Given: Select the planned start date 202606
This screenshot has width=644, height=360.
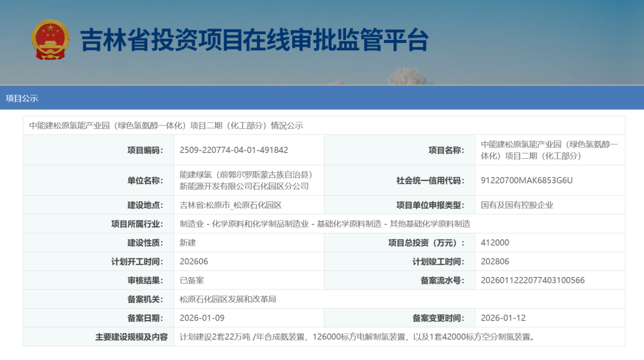Looking at the screenshot, I should (193, 261).
